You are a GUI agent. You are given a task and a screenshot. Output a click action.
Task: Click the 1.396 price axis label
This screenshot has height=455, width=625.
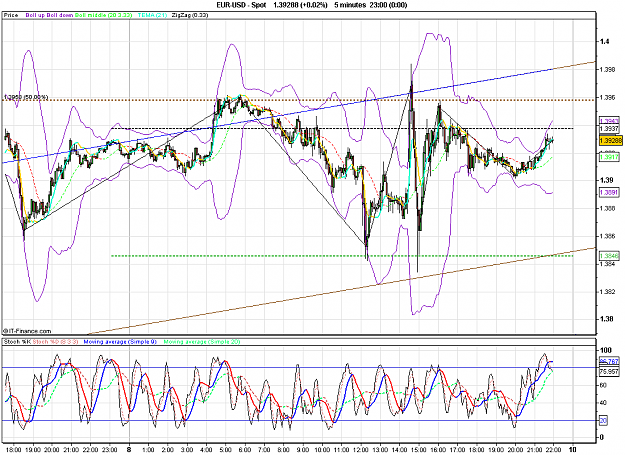[607, 97]
